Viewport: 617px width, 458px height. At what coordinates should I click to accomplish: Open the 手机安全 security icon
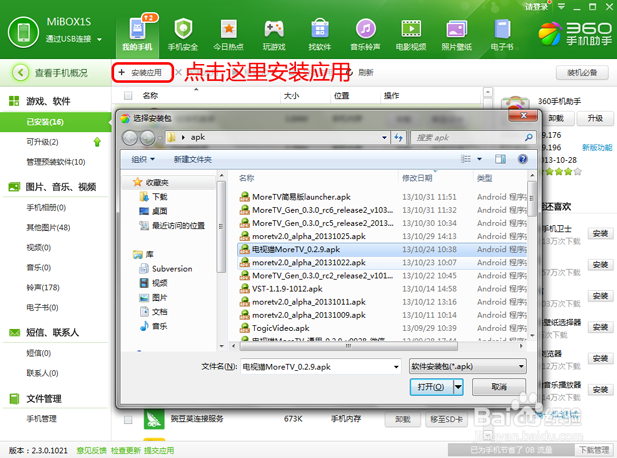[182, 32]
